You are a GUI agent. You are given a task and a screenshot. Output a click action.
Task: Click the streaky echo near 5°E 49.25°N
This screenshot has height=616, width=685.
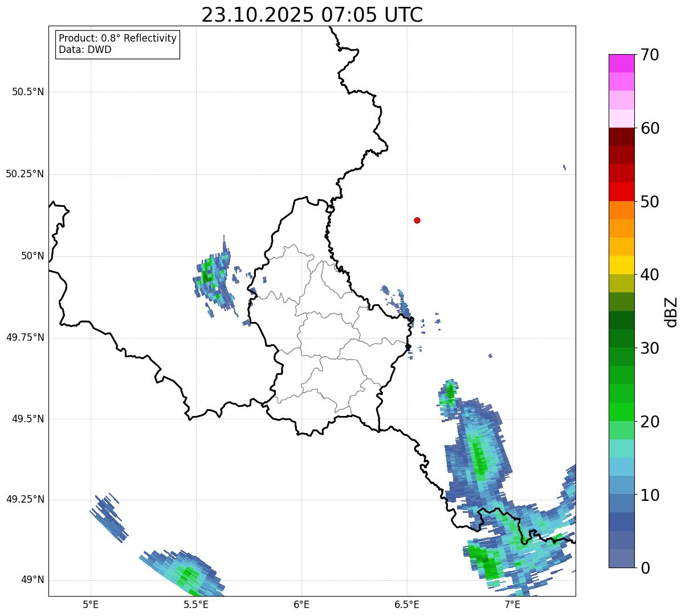pos(109,518)
